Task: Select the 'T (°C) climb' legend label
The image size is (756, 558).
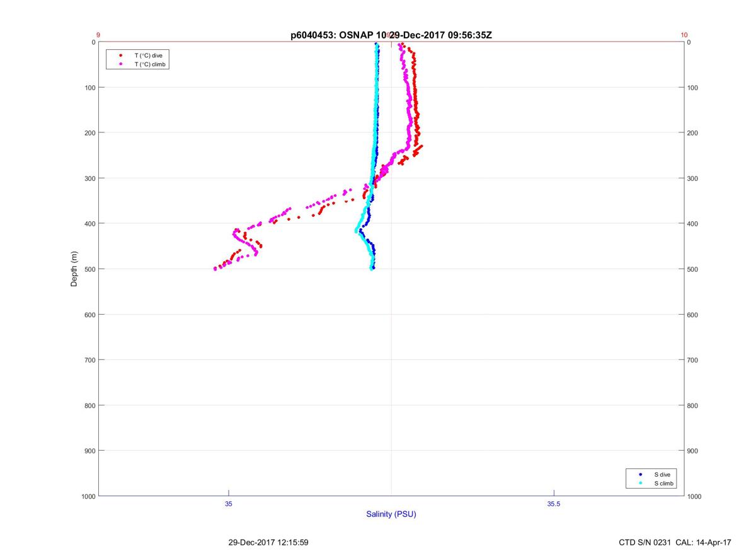Action: 150,64
